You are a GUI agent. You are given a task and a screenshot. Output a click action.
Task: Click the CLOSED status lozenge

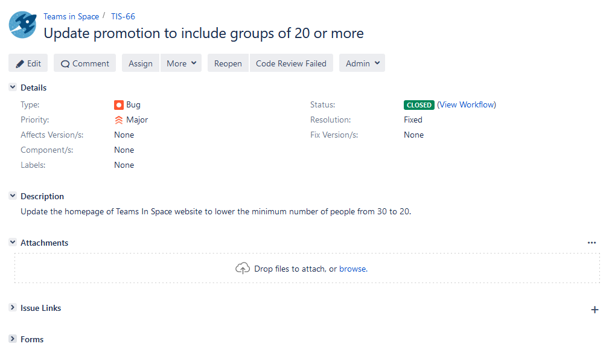(x=419, y=104)
